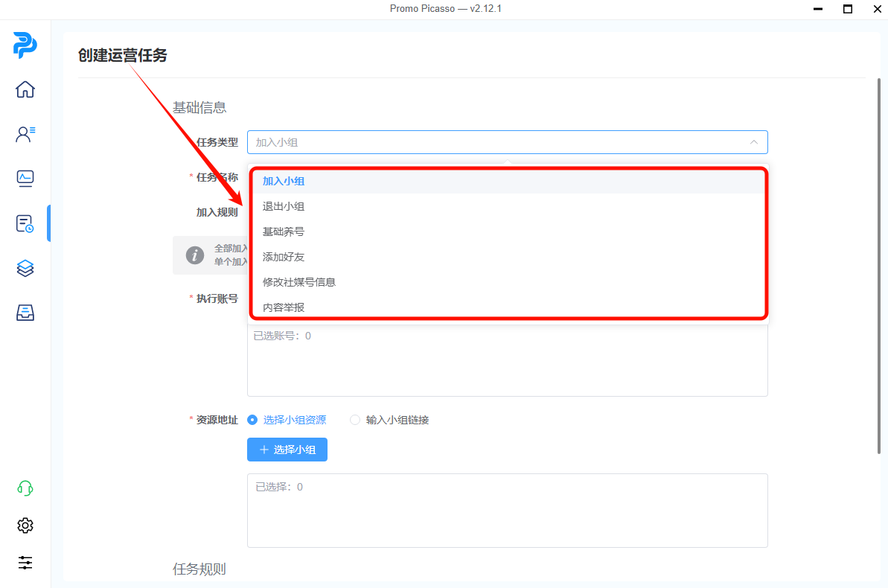Image resolution: width=888 pixels, height=588 pixels.
Task: Collapse the 任务类型 dropdown via its arrow
Action: coord(753,142)
